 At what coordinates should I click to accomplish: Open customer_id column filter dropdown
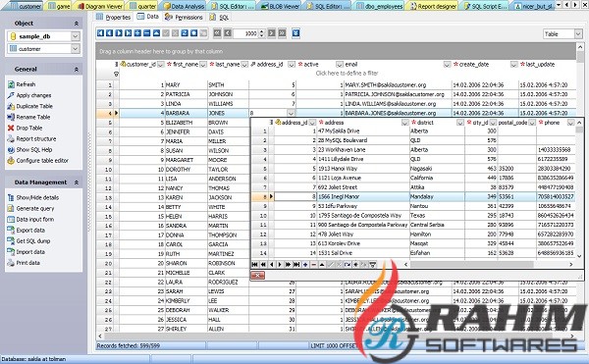coord(161,65)
